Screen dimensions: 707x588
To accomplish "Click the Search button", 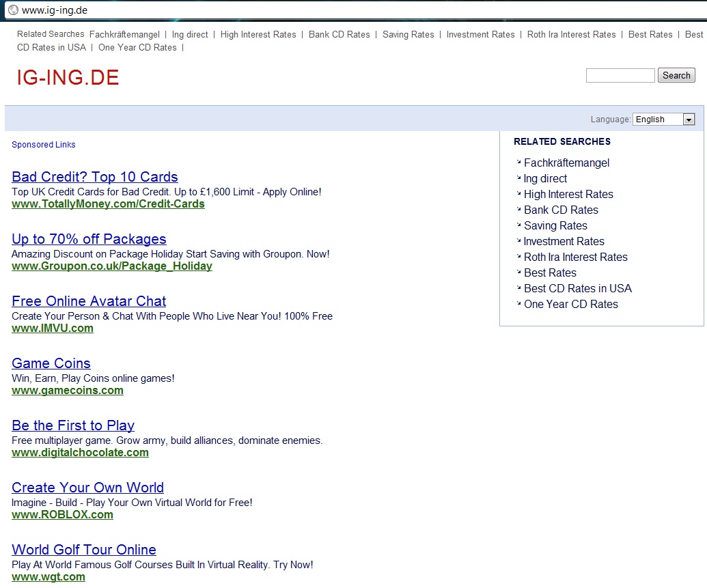I will pyautogui.click(x=676, y=75).
